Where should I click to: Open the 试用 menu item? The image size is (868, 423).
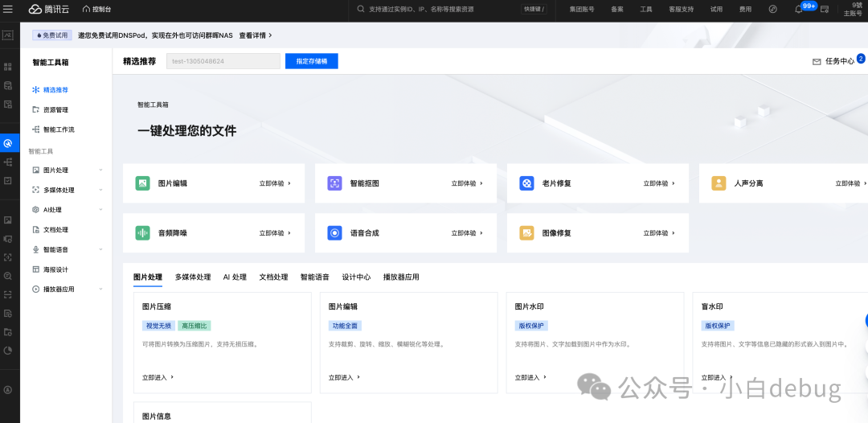tap(716, 9)
